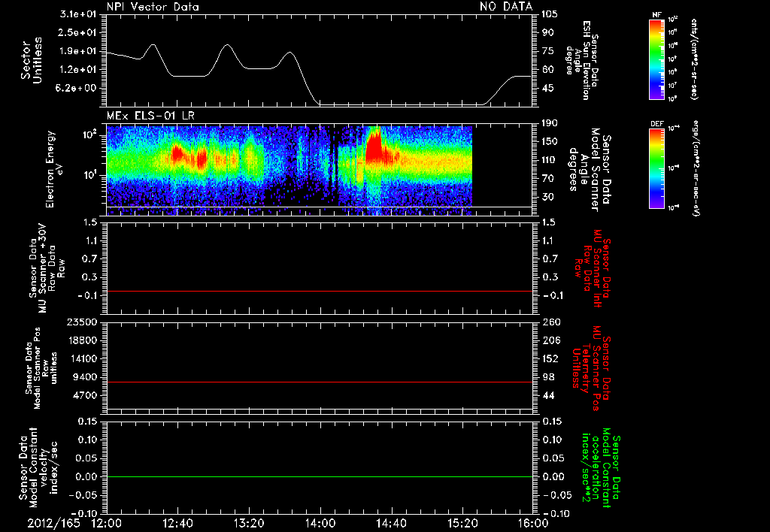770x532 pixels.
Task: Click the red line in Scanner Pos panel
Action: 320,382
